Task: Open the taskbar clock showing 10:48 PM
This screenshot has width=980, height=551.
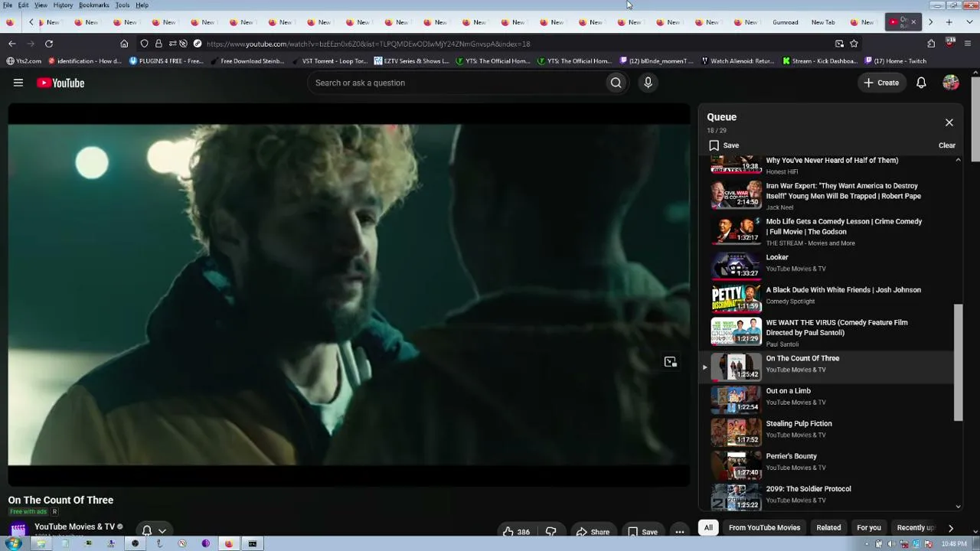Action: tap(954, 544)
